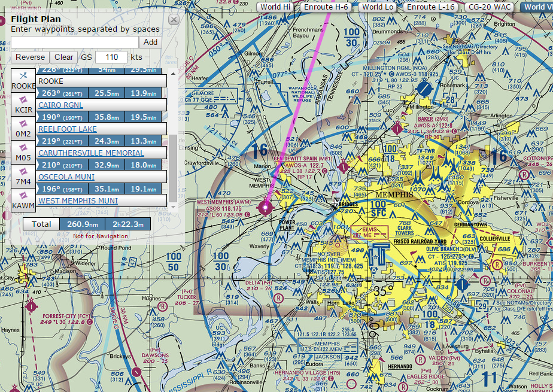Image resolution: width=553 pixels, height=392 pixels.
Task: Click the flight plan scroll down arrow
Action: point(173,207)
